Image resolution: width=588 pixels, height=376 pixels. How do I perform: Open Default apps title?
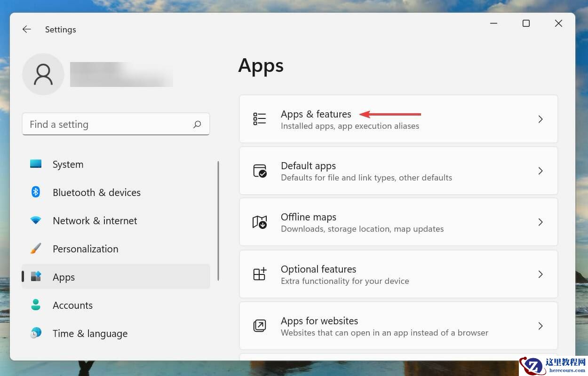tap(308, 166)
